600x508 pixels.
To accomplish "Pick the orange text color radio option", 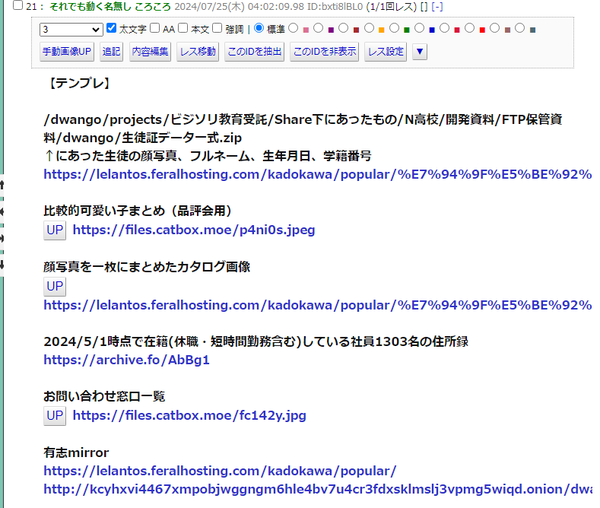I will tap(369, 28).
